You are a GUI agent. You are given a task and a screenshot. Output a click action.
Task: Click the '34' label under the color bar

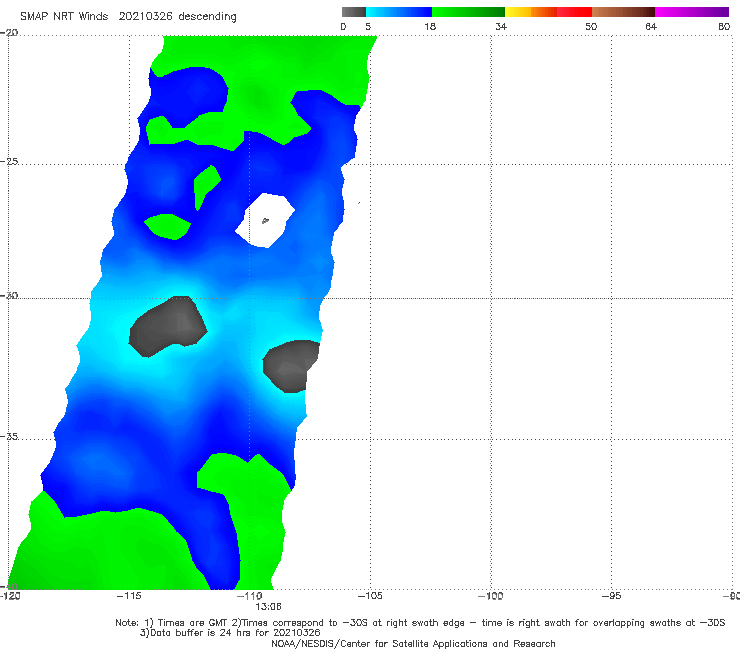click(501, 26)
